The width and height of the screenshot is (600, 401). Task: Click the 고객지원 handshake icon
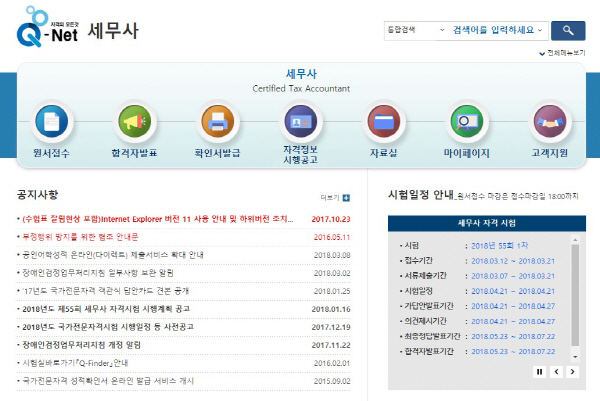pos(549,124)
